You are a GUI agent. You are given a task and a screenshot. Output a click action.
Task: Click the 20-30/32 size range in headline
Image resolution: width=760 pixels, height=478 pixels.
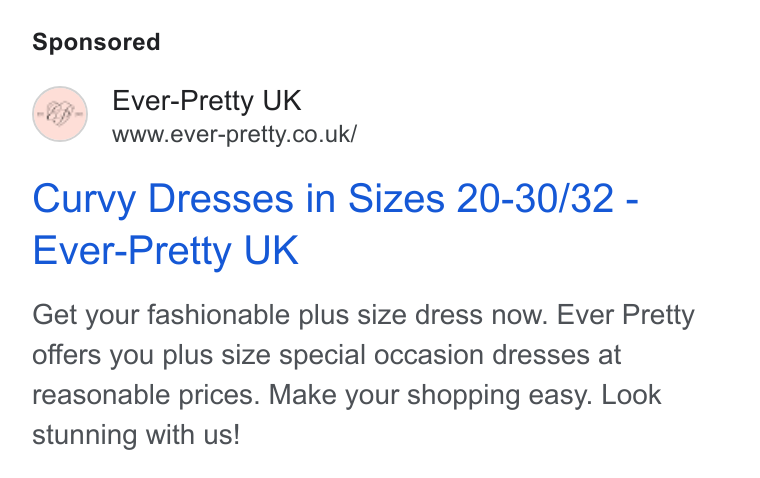535,199
